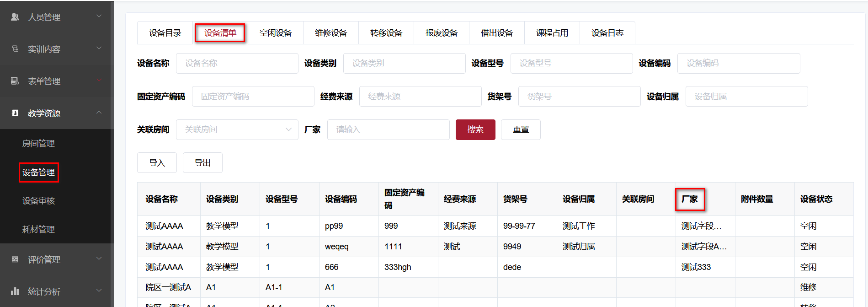Click the 表单管理 sidebar icon
The height and width of the screenshot is (307, 868).
[x=15, y=81]
